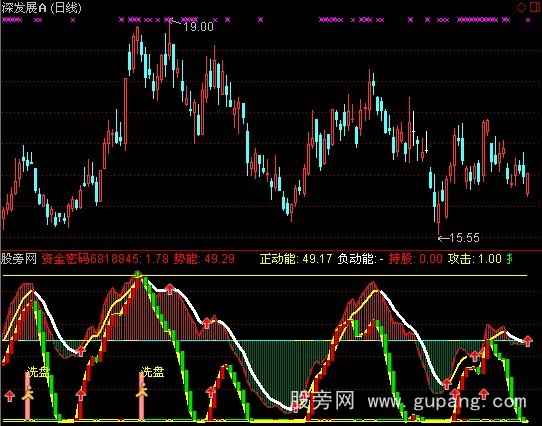Click the 正动能: 49.17 indicator value

pos(296,259)
